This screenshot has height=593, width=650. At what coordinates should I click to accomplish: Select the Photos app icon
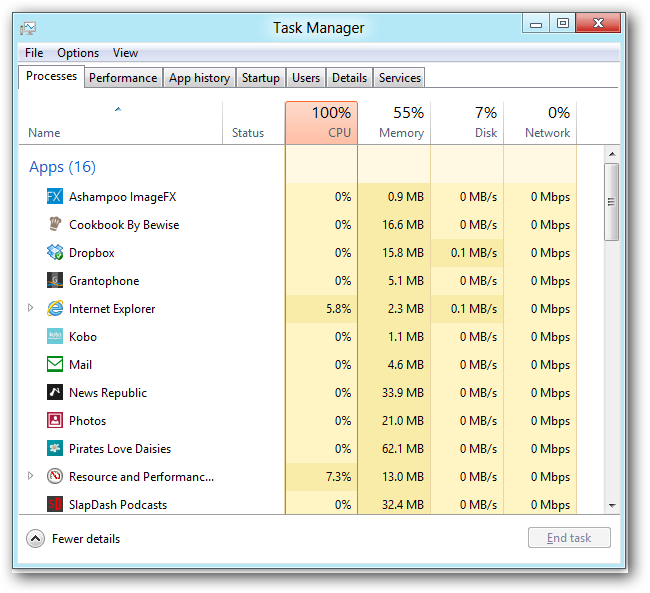55,421
